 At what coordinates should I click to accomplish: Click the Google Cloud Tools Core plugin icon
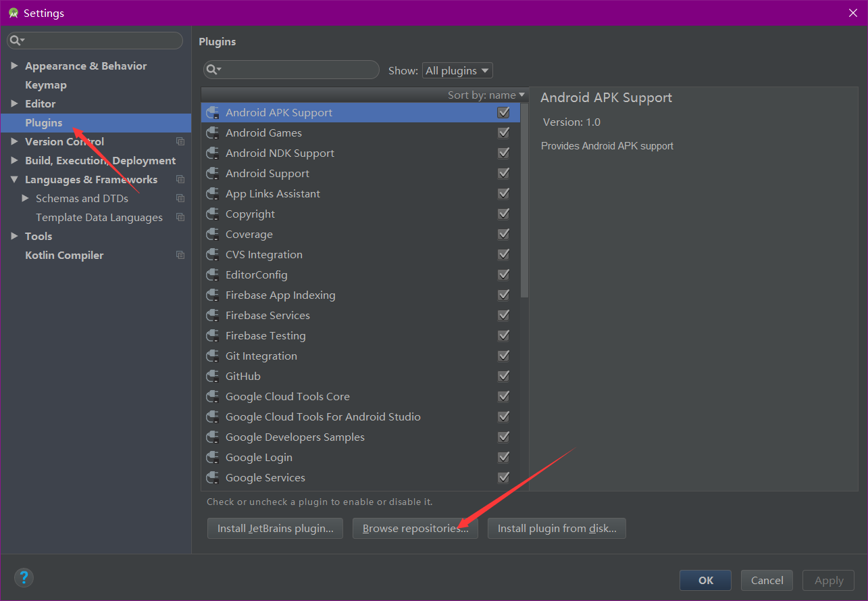click(213, 397)
